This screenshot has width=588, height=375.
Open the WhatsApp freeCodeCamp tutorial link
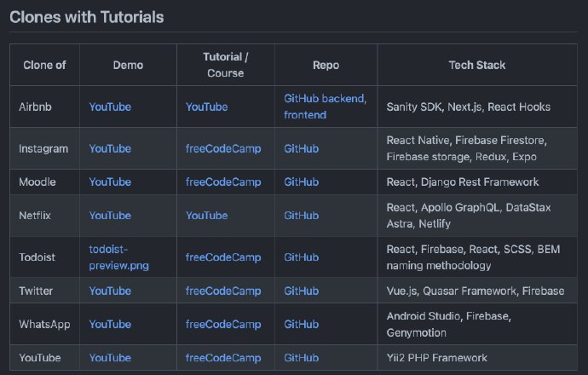tap(223, 324)
